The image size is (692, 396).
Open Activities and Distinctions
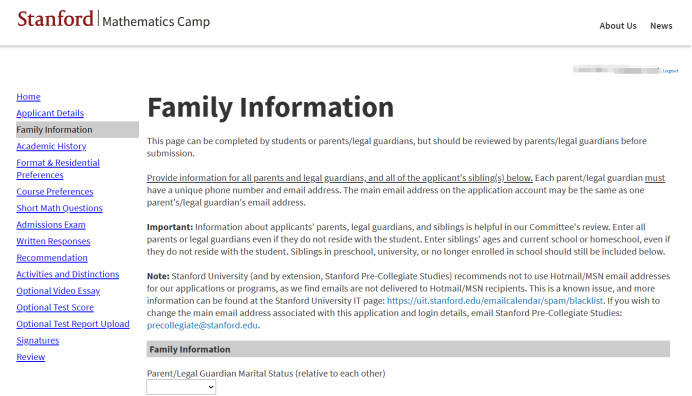click(68, 274)
